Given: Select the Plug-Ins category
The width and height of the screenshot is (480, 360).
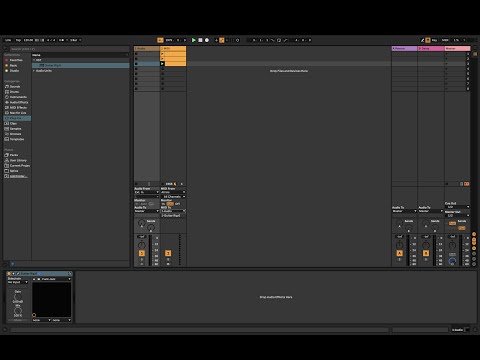Looking at the screenshot, I should pos(17,118).
